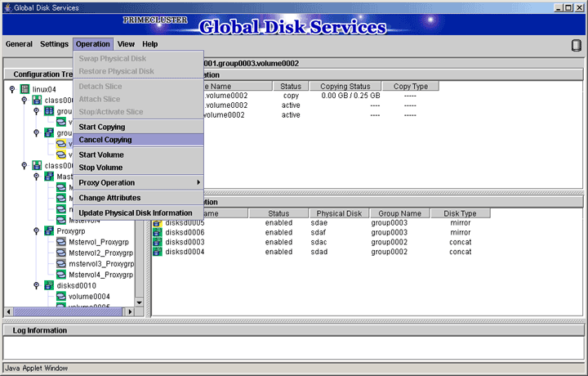
Task: Choose Start Copying from the menu
Action: coord(139,127)
